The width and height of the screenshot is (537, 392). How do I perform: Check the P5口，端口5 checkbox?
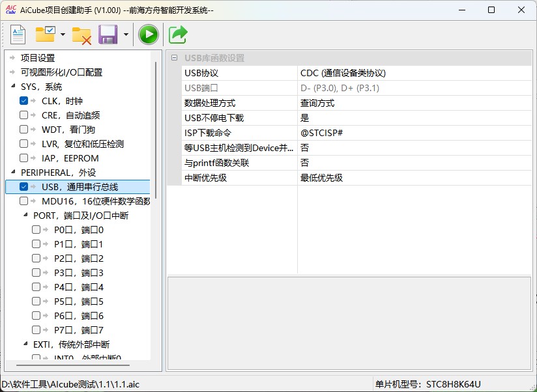tap(36, 301)
